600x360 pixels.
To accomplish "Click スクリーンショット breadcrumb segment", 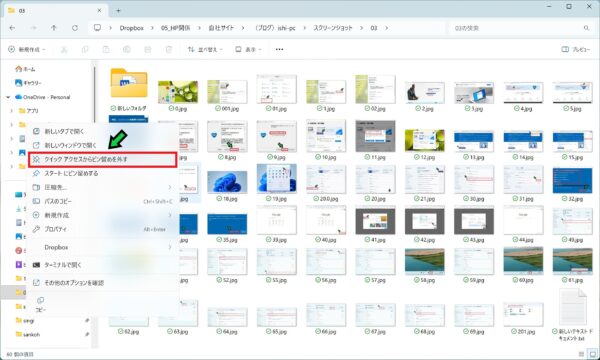I will click(333, 28).
